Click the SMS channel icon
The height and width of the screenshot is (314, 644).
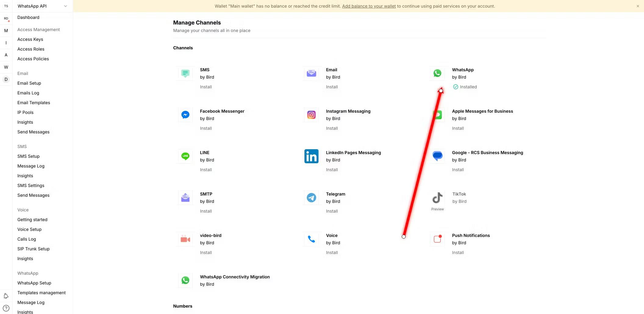click(x=185, y=73)
